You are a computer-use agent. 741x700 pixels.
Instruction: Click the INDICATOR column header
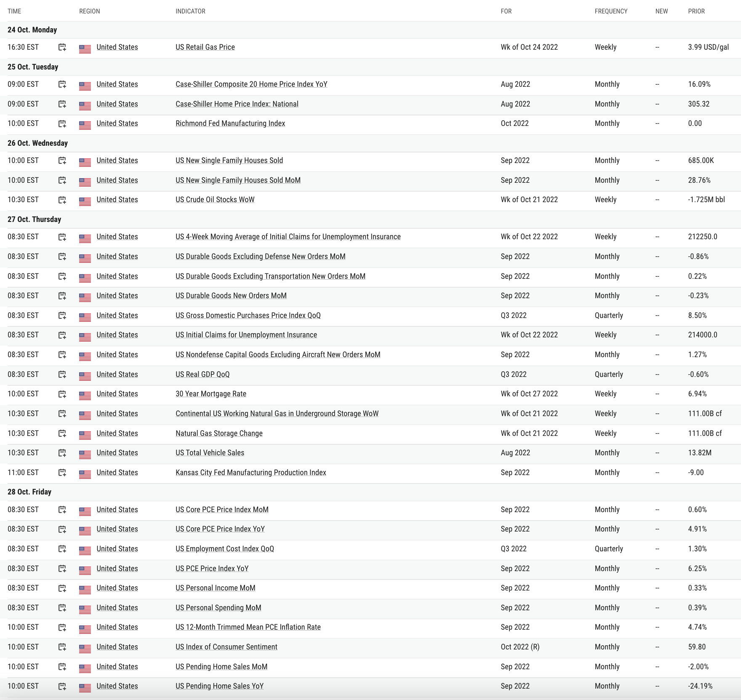(190, 11)
